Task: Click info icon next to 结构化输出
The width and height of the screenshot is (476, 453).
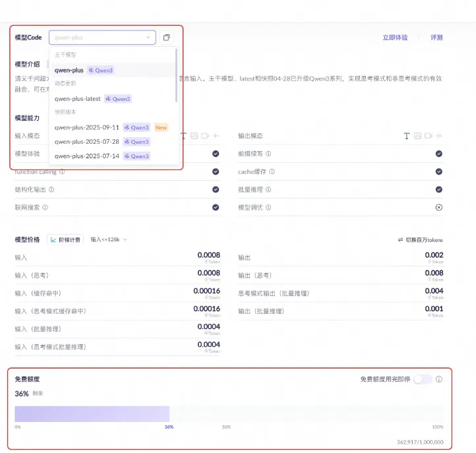Action: (51, 189)
